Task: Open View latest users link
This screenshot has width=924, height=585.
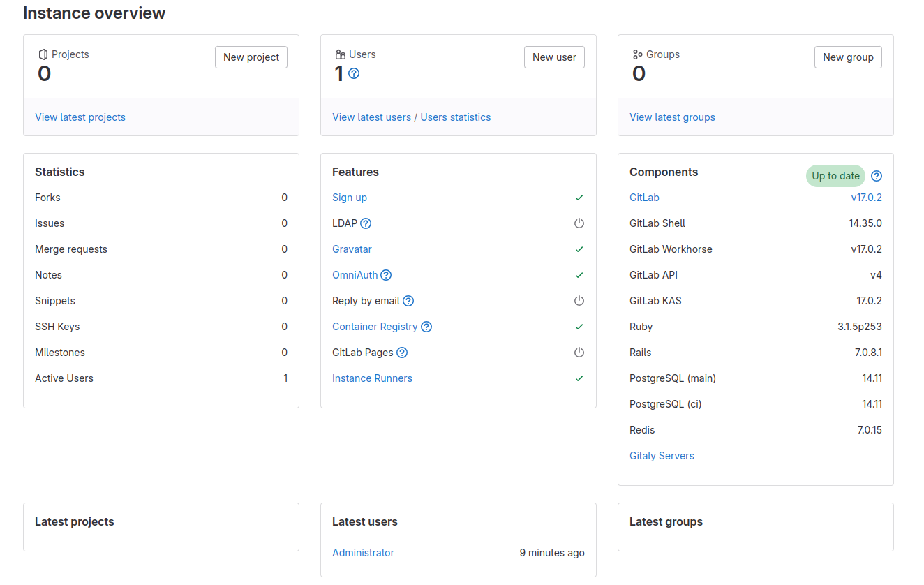Action: point(371,117)
